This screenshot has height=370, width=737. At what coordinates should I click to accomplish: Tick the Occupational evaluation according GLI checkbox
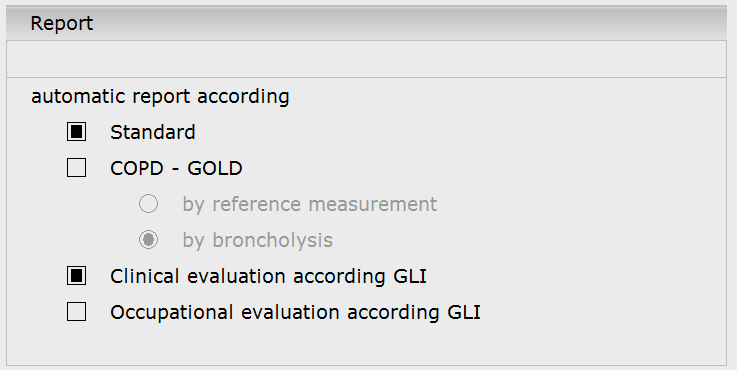pos(77,312)
